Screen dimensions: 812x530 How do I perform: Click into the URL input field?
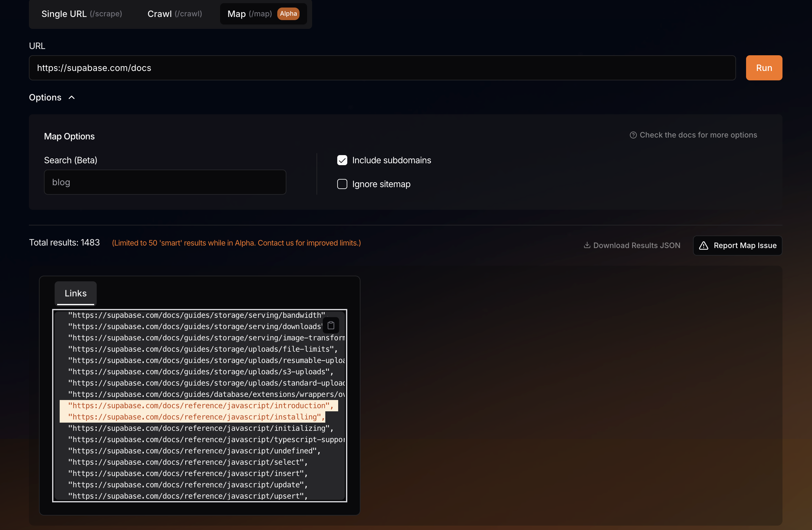tap(382, 68)
